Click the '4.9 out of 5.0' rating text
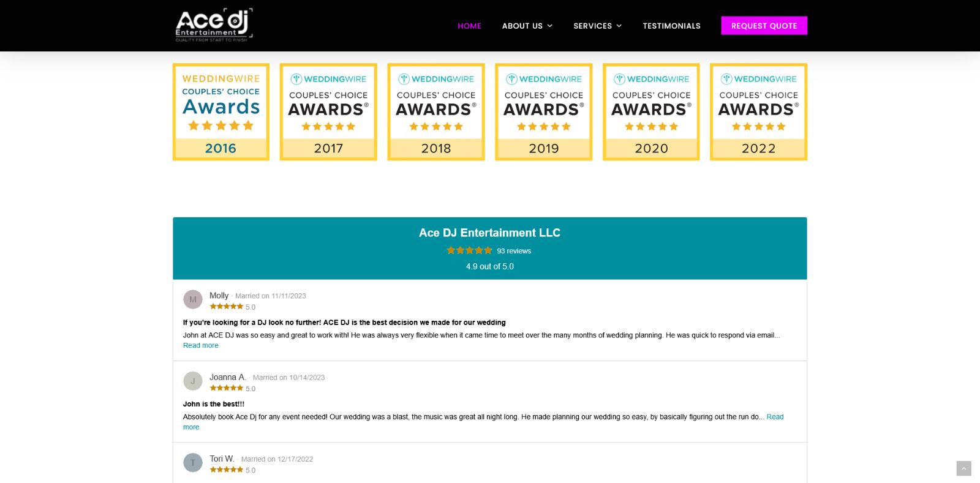 490,266
